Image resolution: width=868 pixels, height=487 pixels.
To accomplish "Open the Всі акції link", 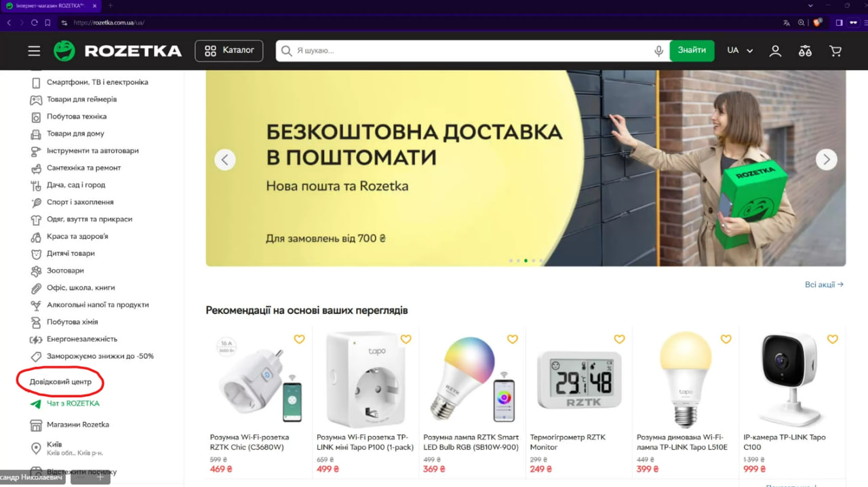I will [824, 285].
